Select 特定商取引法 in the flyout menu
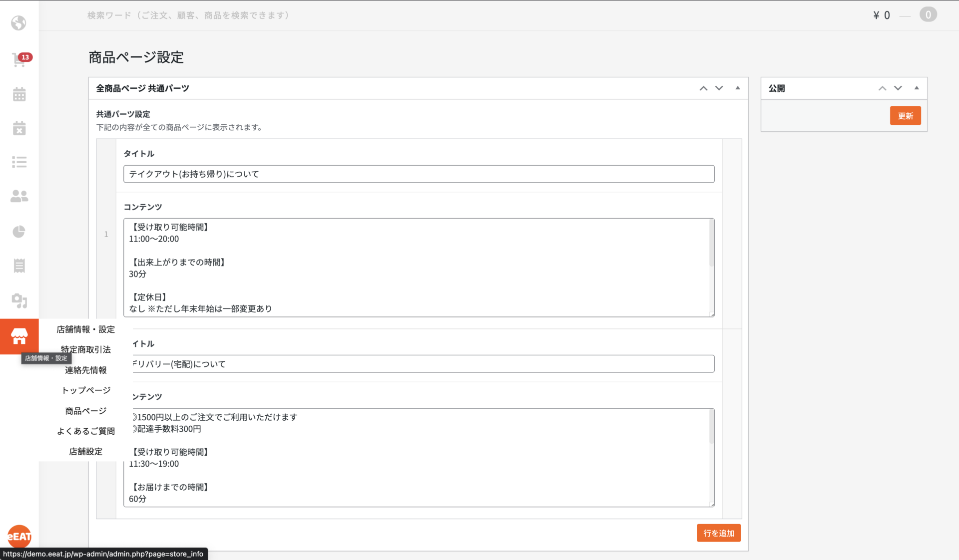Viewport: 959px width, 560px height. coord(86,349)
